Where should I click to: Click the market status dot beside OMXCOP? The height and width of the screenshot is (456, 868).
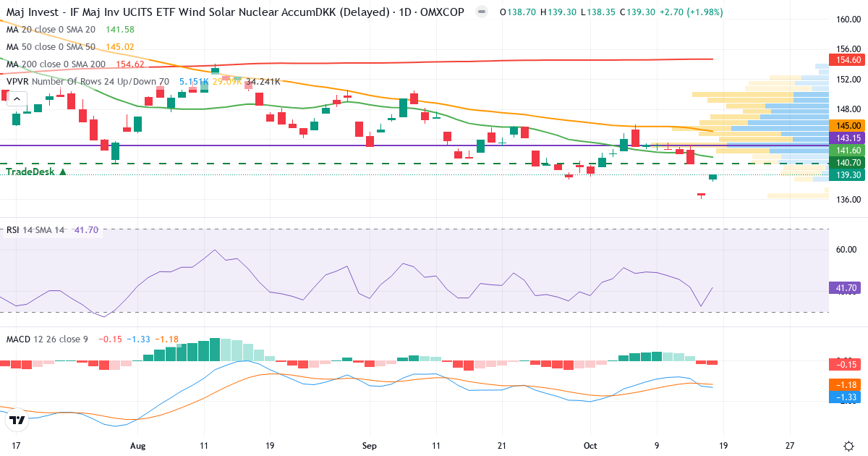tap(481, 13)
